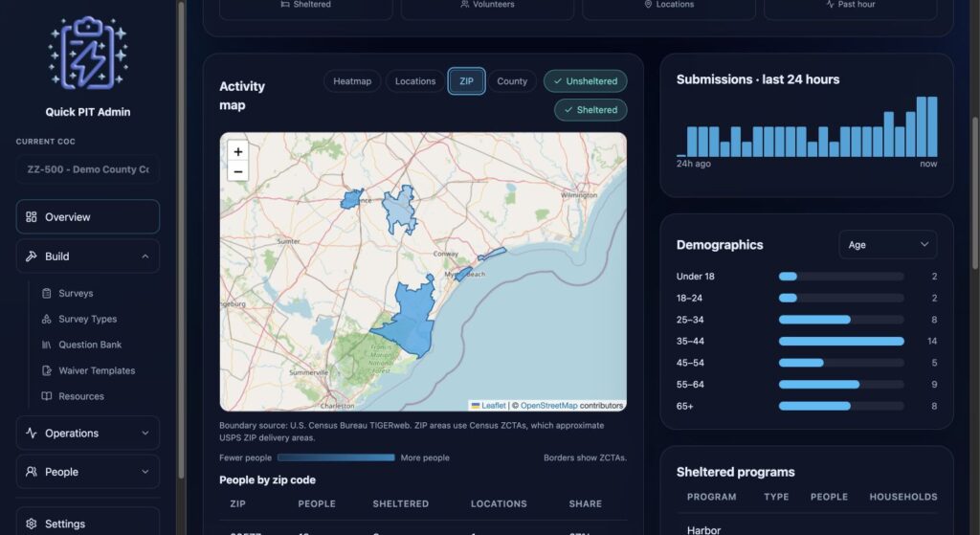Switch map to County view
The height and width of the screenshot is (535, 980).
(512, 81)
